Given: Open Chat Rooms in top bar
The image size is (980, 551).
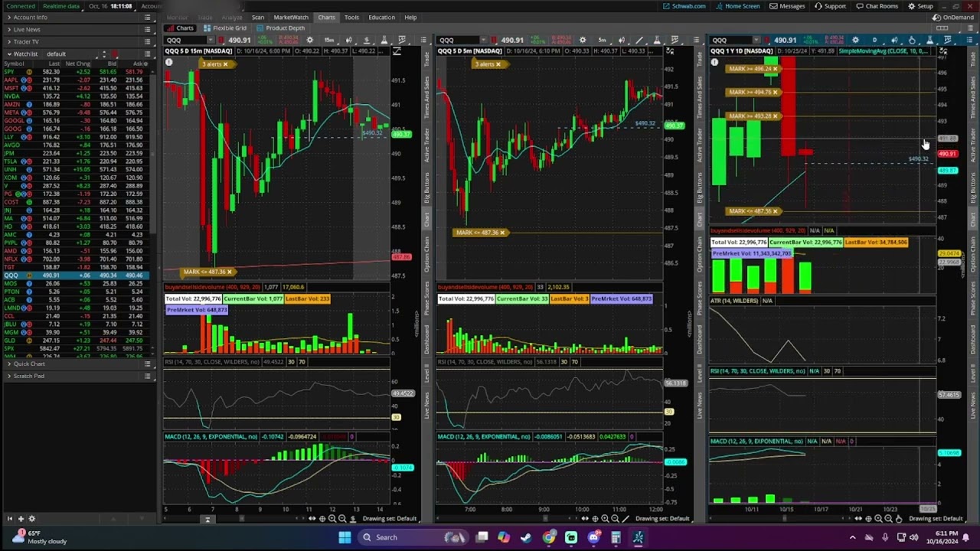Looking at the screenshot, I should pos(877,6).
